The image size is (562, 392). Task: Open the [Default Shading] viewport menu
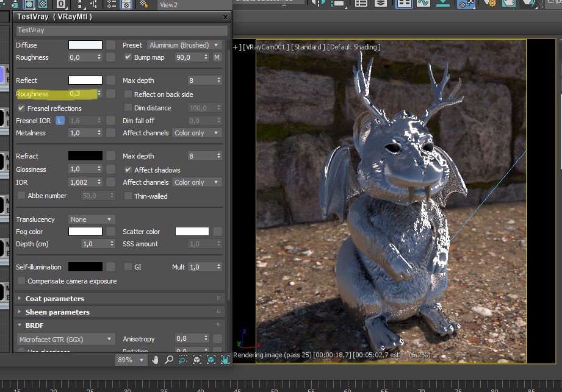tap(354, 47)
